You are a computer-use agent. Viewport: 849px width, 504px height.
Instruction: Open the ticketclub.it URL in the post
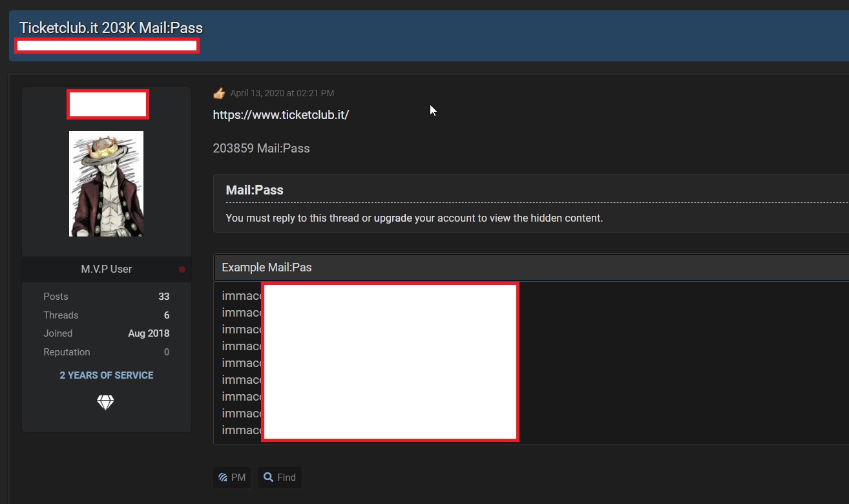[281, 115]
